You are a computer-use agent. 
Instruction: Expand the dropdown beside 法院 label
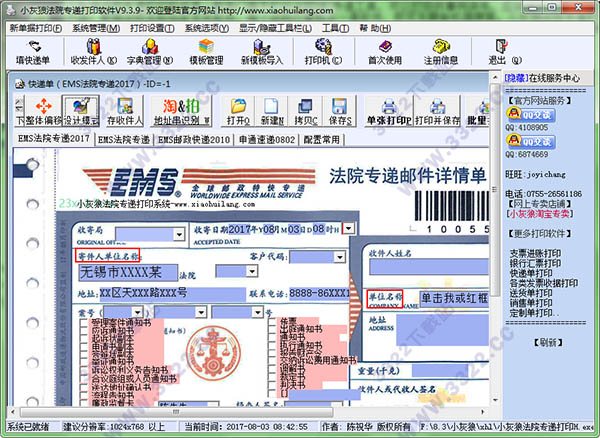(x=252, y=271)
